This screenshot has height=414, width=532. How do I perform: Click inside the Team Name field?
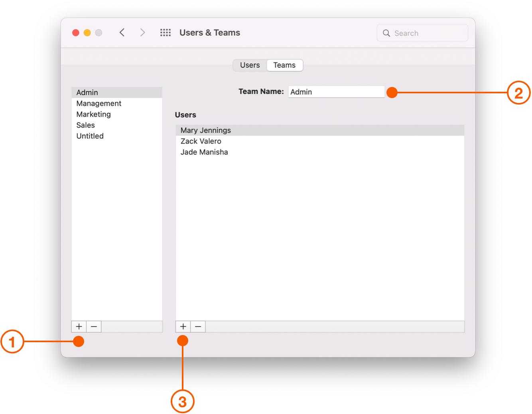336,92
